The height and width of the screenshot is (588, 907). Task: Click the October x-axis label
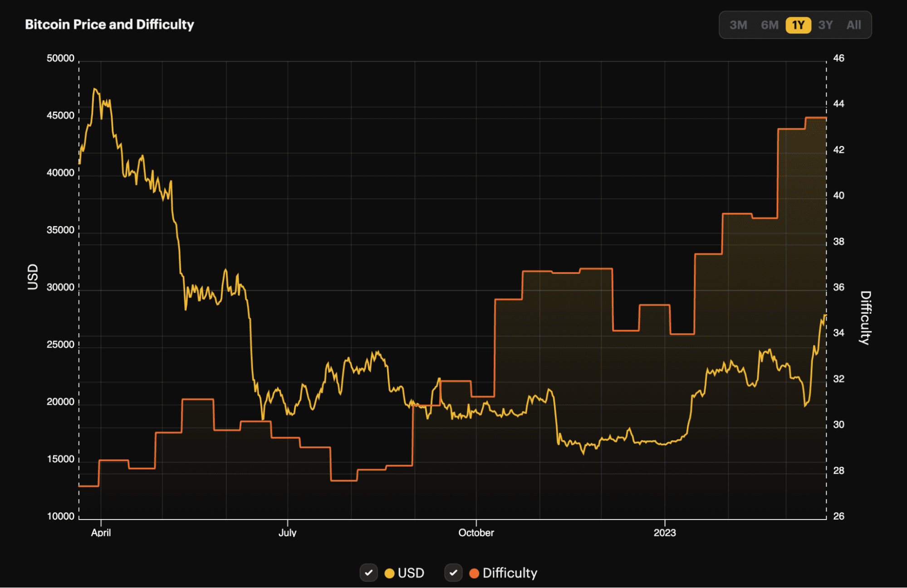pyautogui.click(x=476, y=533)
